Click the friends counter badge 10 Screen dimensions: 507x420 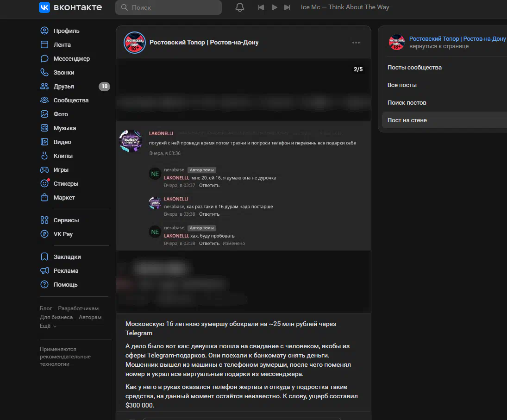[104, 86]
